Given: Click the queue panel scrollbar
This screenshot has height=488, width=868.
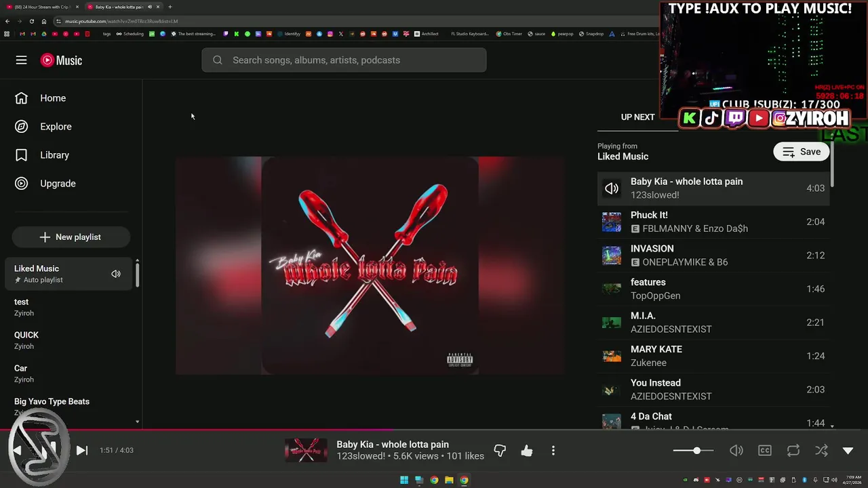Looking at the screenshot, I should [x=832, y=165].
